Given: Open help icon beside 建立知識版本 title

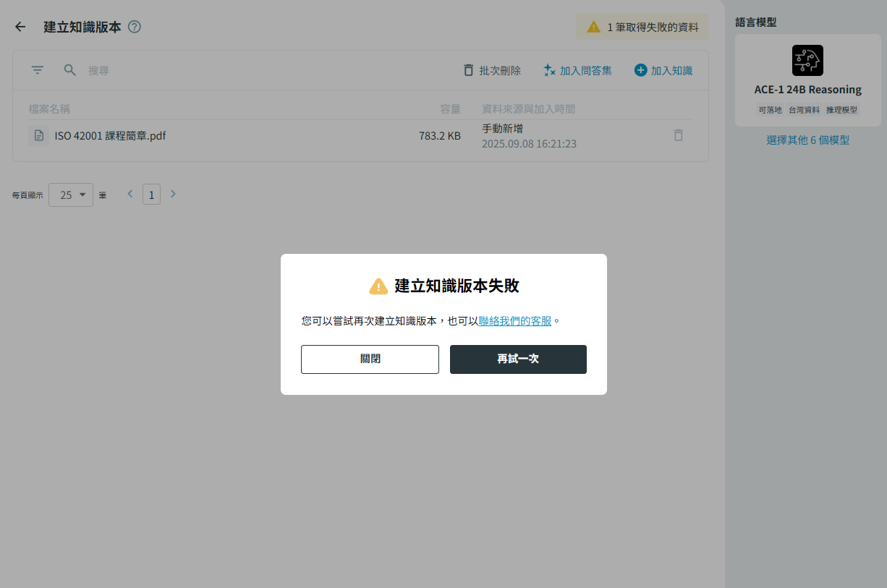Looking at the screenshot, I should (135, 27).
